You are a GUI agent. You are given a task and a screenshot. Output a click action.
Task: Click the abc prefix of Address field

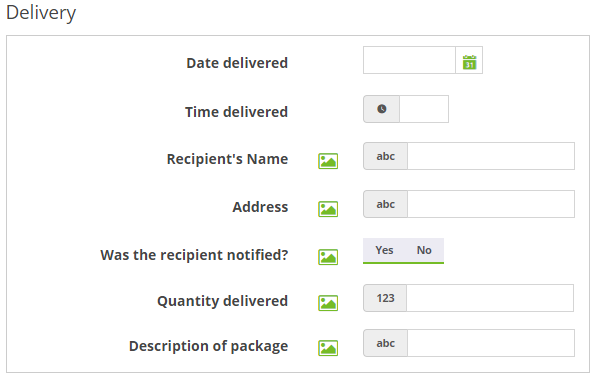(385, 204)
